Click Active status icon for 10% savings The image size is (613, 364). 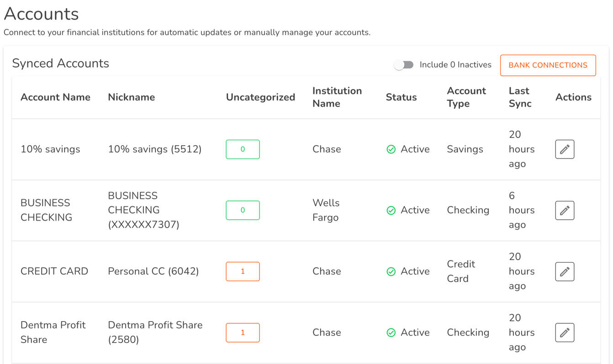pyautogui.click(x=391, y=149)
